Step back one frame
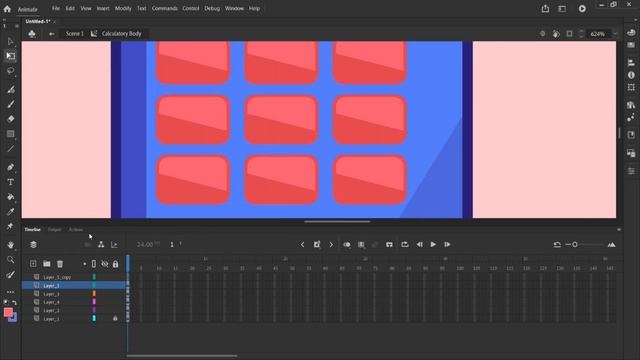Screen dimensions: 640x360 [x=419, y=244]
